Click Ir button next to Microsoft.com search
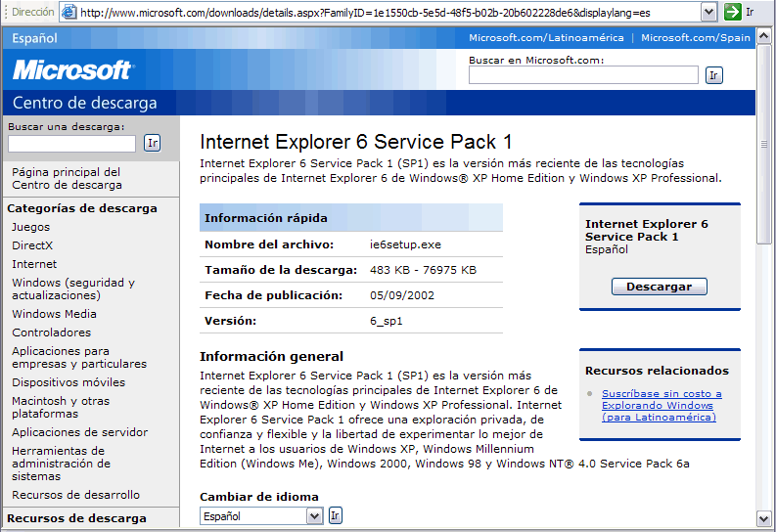 click(x=713, y=75)
